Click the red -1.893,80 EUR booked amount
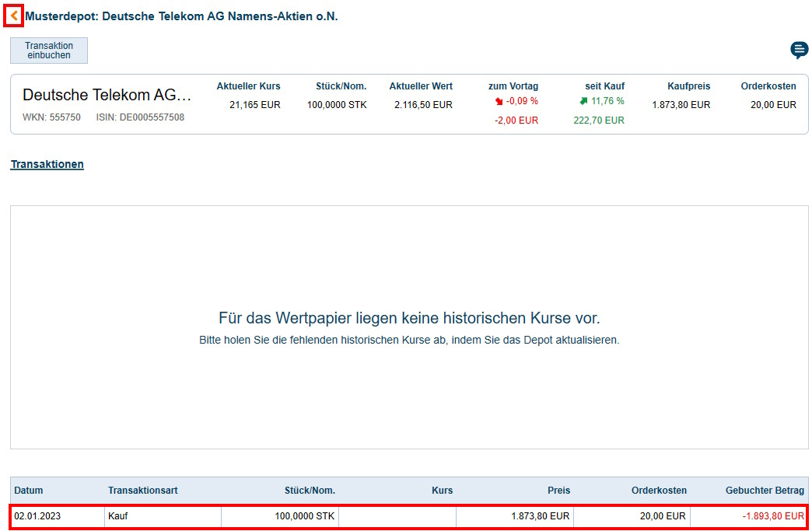The width and height of the screenshot is (812, 531). tap(773, 516)
